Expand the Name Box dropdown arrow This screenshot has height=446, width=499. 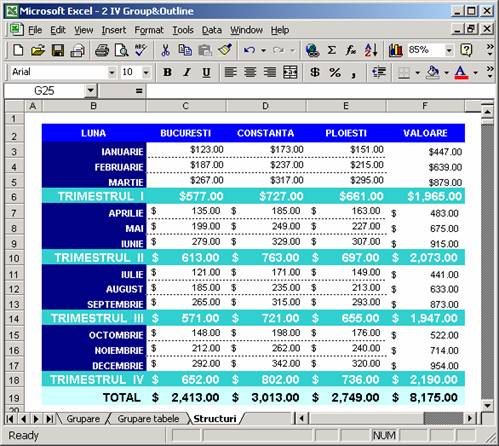(x=90, y=91)
